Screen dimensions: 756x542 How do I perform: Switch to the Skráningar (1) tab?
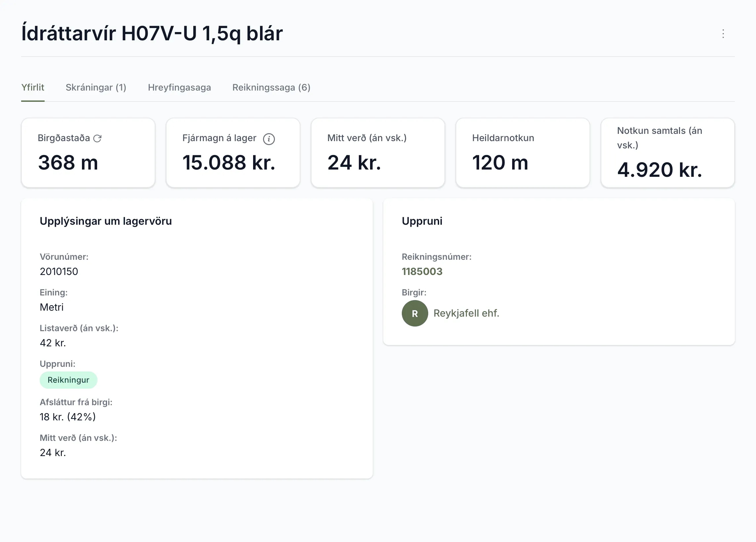96,87
